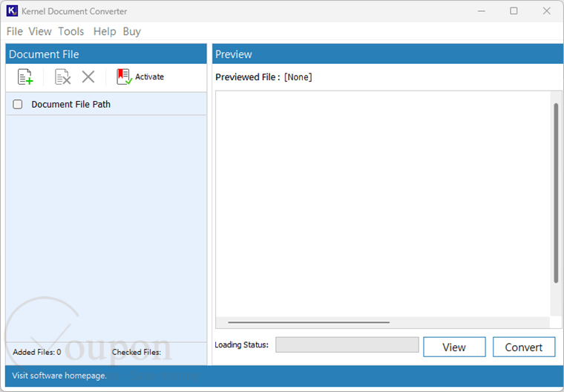Viewport: 564px width, 392px height.
Task: Open the View menu
Action: (40, 31)
